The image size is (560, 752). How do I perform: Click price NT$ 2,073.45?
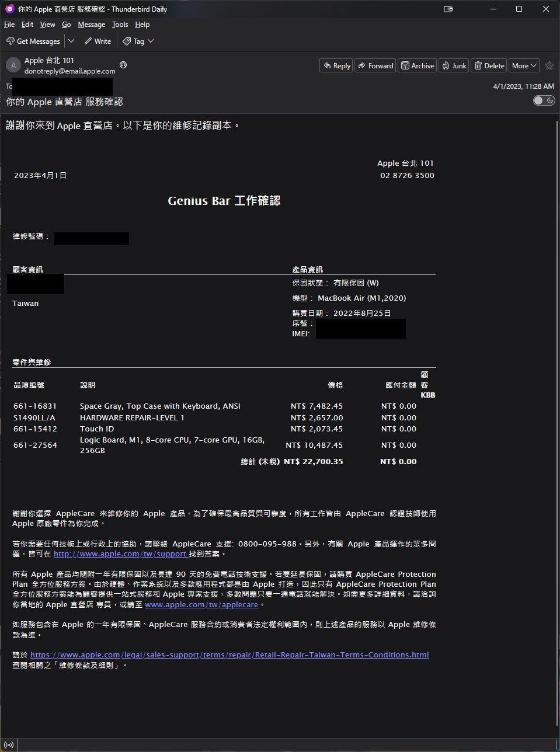(316, 429)
